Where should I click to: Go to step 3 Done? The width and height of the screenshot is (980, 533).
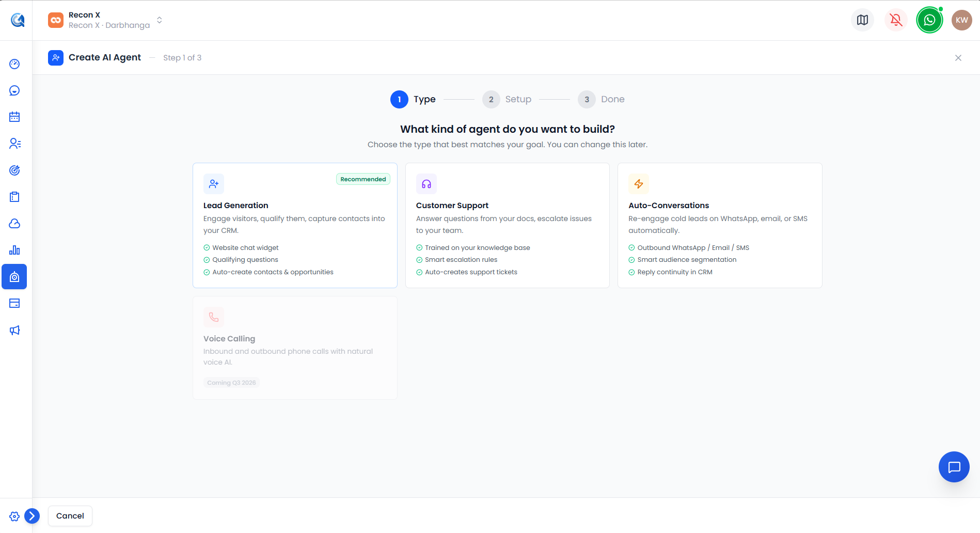point(601,99)
